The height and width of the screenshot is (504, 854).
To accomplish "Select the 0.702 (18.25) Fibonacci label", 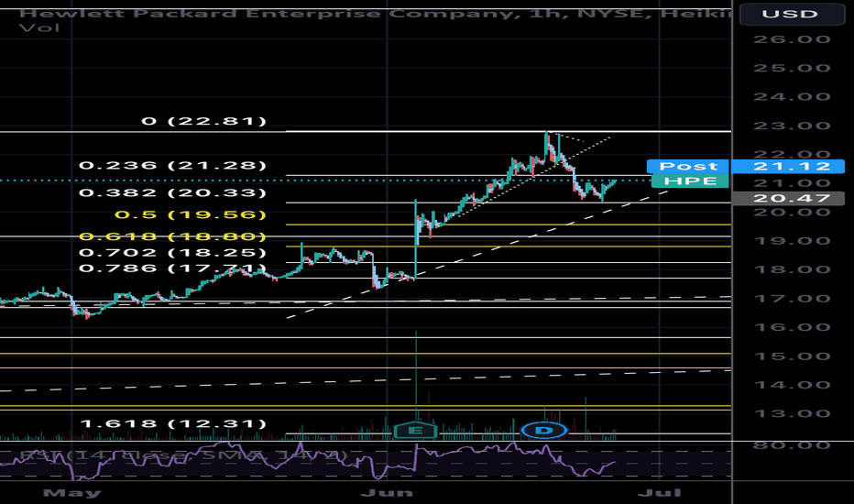I will [172, 253].
